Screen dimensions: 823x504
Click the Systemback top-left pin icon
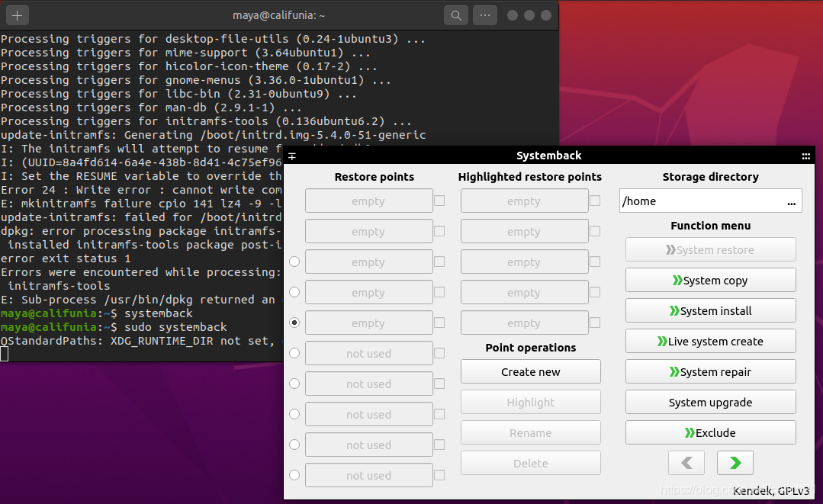pos(292,156)
